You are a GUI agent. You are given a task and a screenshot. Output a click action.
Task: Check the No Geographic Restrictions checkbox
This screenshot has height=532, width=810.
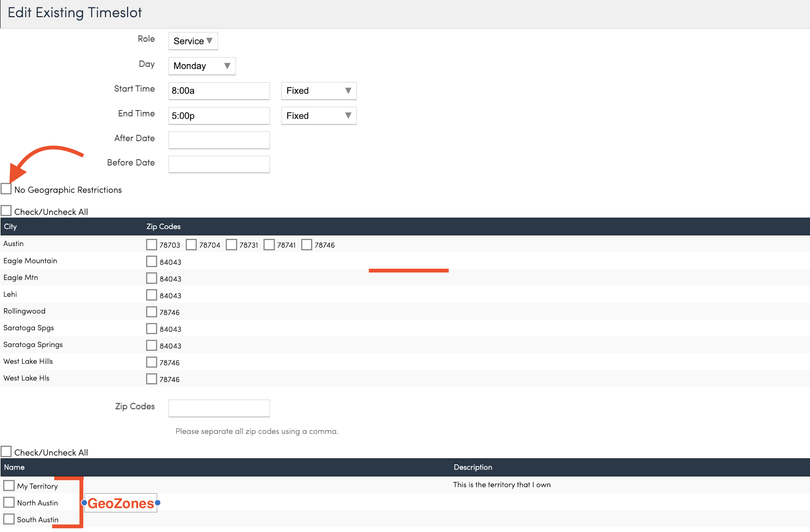pyautogui.click(x=6, y=189)
